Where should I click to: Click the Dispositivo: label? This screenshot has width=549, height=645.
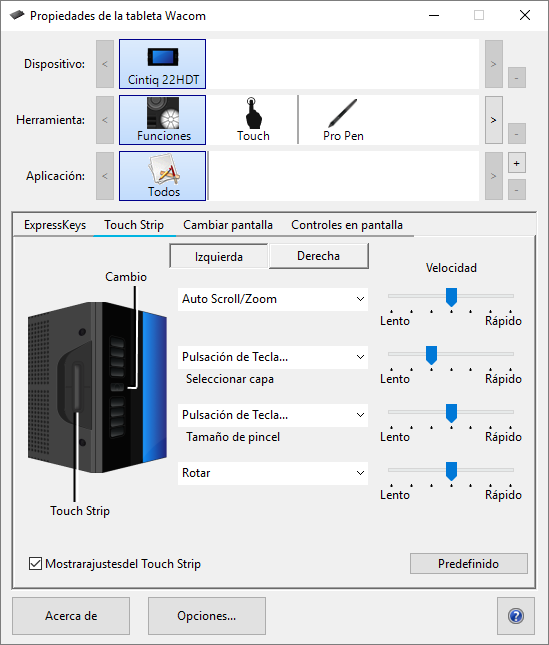[x=54, y=64]
